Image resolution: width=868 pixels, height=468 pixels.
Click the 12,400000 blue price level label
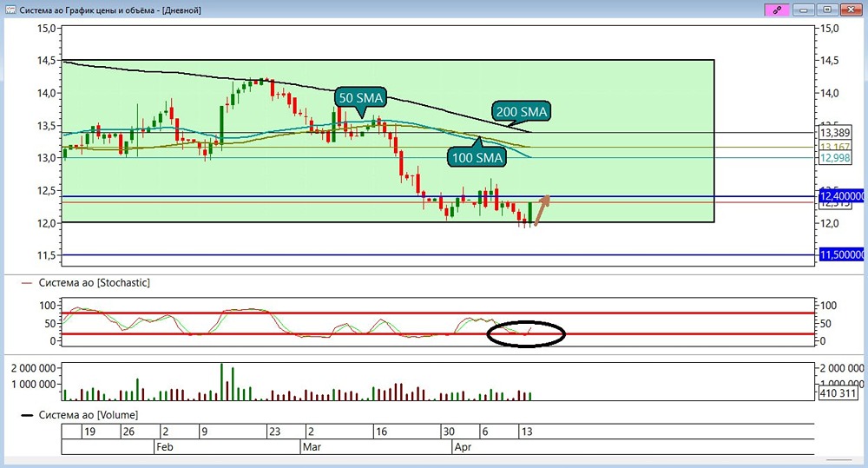[x=841, y=196]
